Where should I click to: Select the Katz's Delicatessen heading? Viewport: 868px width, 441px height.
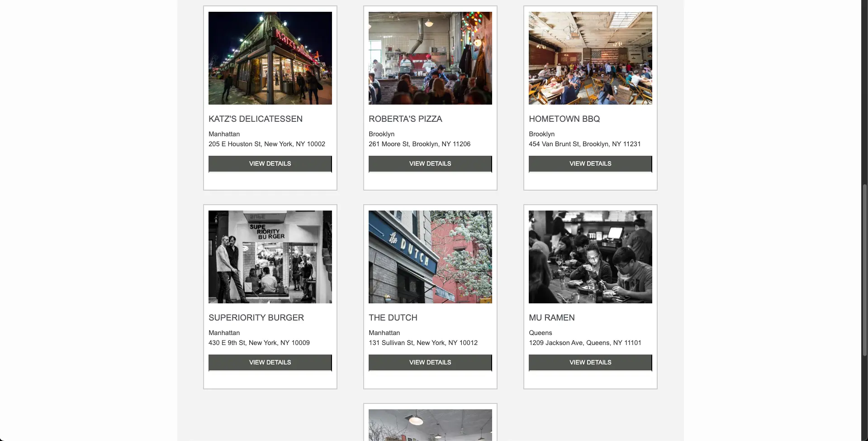[256, 119]
